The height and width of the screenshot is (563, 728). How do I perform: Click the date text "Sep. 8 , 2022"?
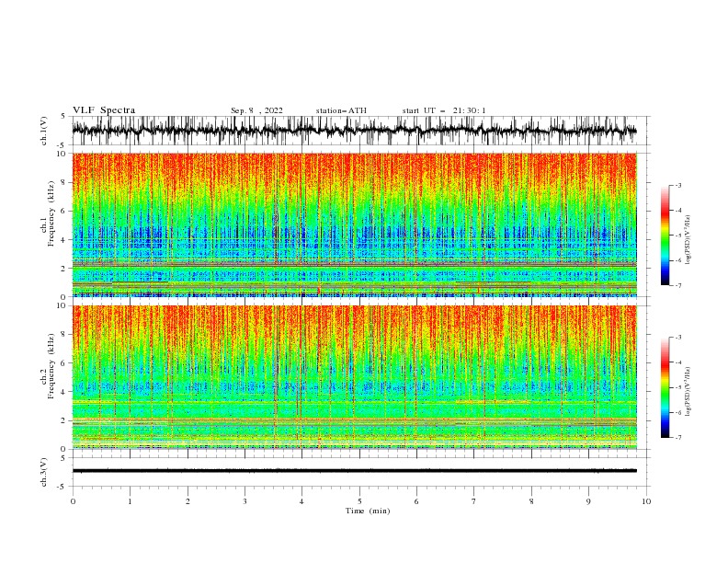[x=256, y=110]
